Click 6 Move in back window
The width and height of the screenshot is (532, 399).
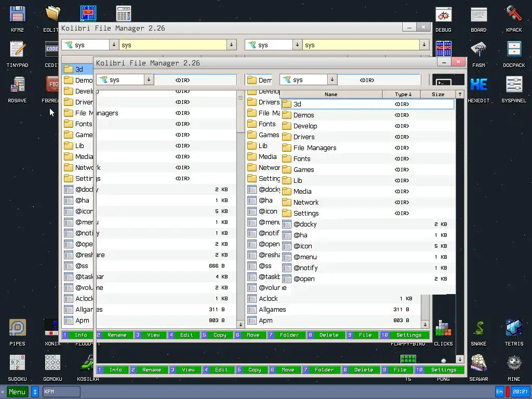tap(250, 335)
